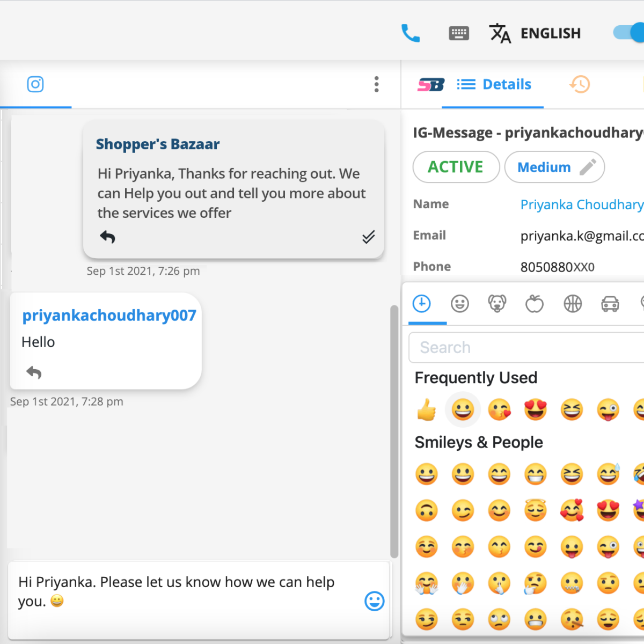This screenshot has width=644, height=644.
Task: Insert the halo angel face emoji
Action: click(x=536, y=511)
